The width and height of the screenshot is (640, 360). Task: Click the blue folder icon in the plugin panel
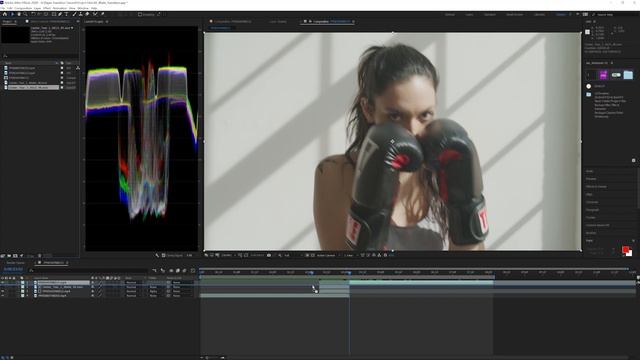coord(628,75)
